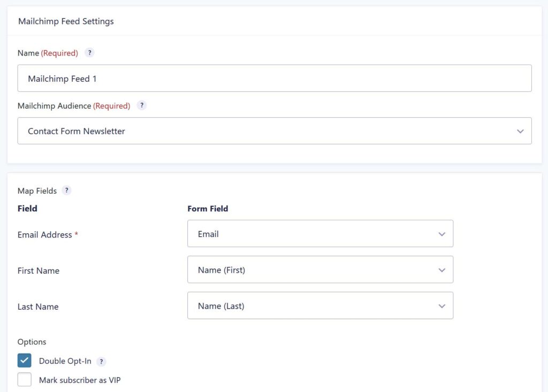Open the Map Fields help tooltip

66,190
